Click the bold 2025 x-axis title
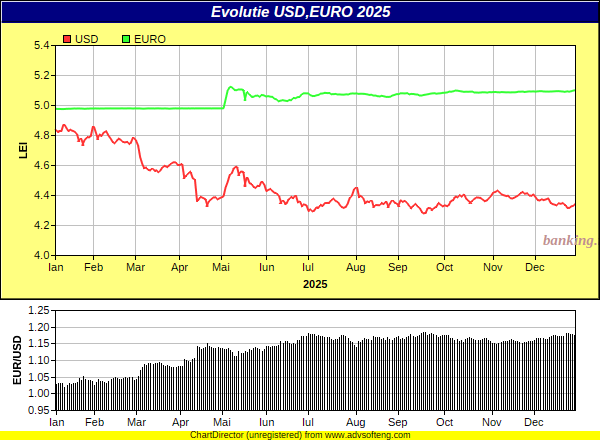Screen dimensions: 600x440 [x=315, y=284]
